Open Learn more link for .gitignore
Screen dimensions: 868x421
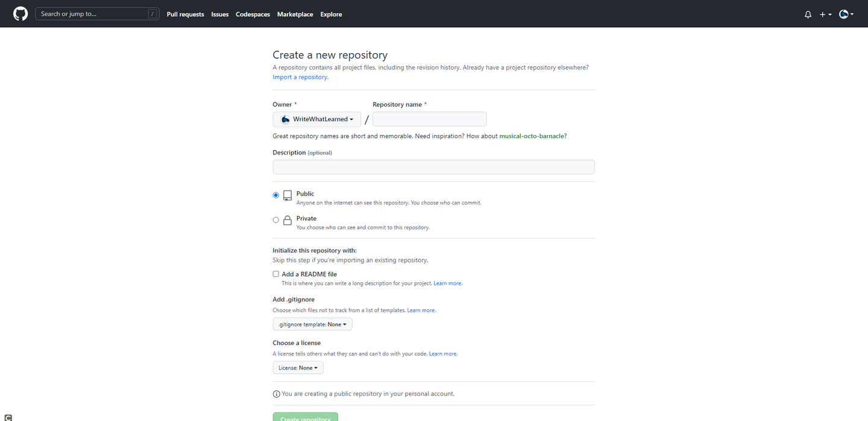(421, 311)
